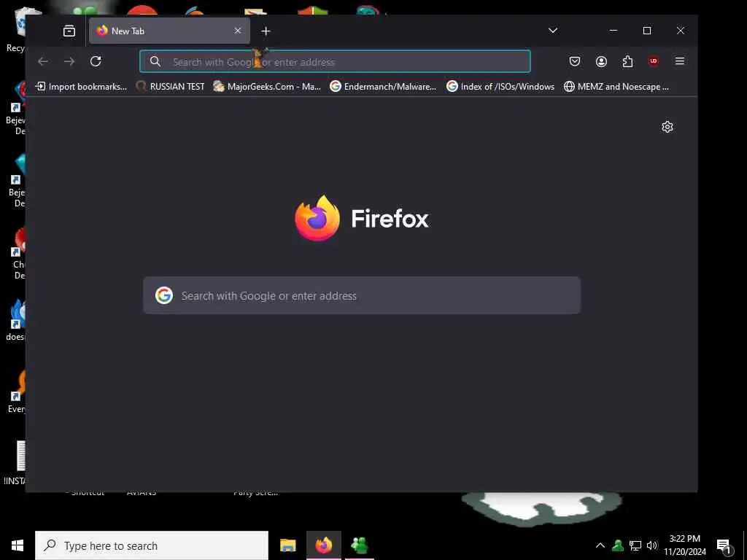Open the Index of /ISOs/Windows bookmark
This screenshot has height=560, width=747.
tap(500, 86)
